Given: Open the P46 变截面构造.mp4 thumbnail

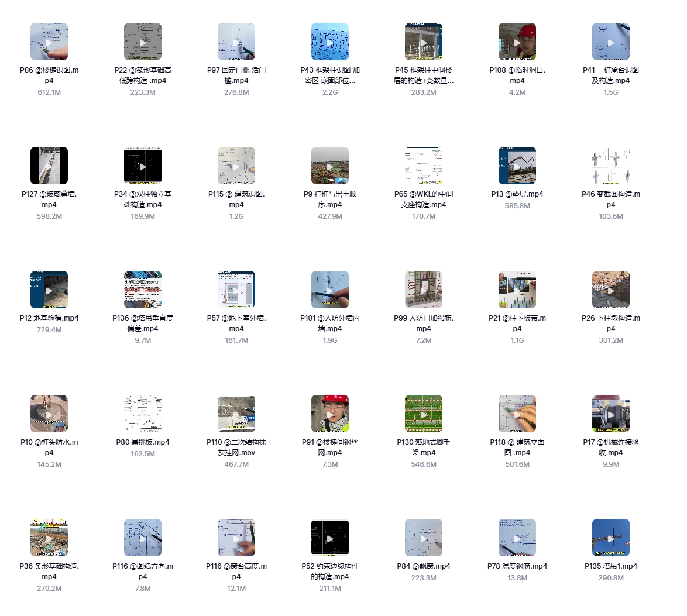Looking at the screenshot, I should [611, 166].
